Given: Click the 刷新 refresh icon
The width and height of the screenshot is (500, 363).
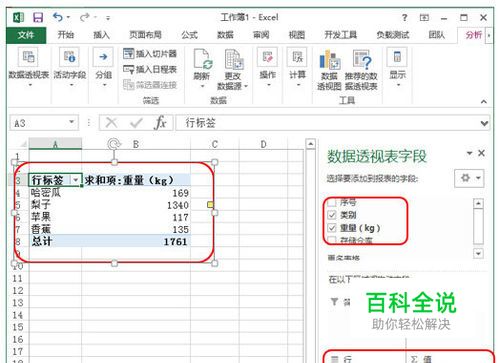Looking at the screenshot, I should 202,59.
